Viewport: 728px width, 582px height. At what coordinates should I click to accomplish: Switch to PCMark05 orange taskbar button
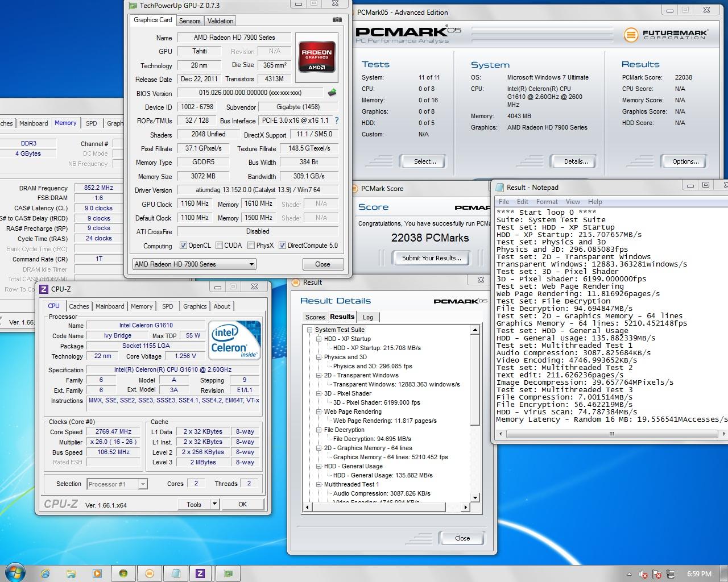click(150, 573)
